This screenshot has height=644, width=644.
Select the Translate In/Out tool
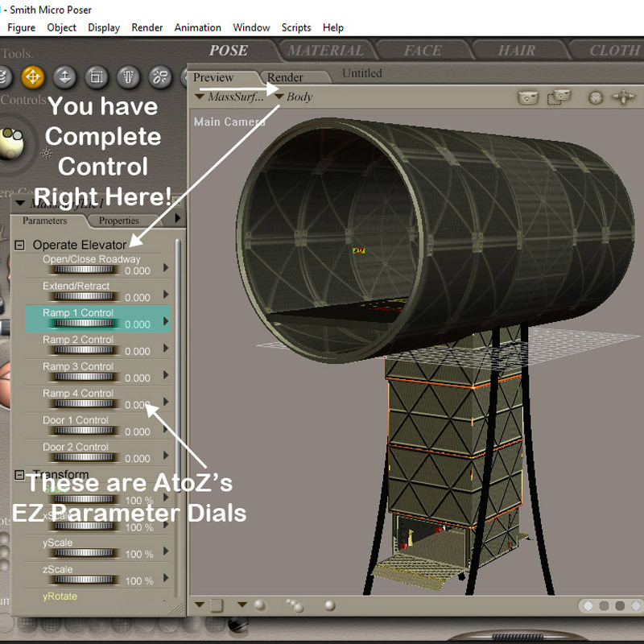click(x=65, y=76)
